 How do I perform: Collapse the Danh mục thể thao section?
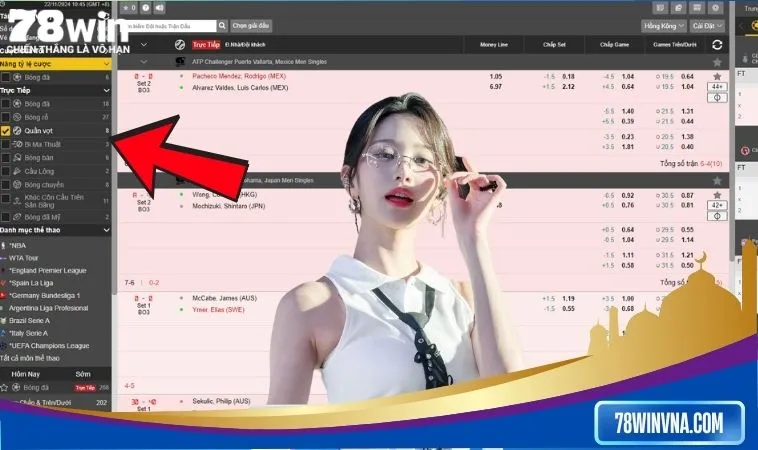coord(106,230)
